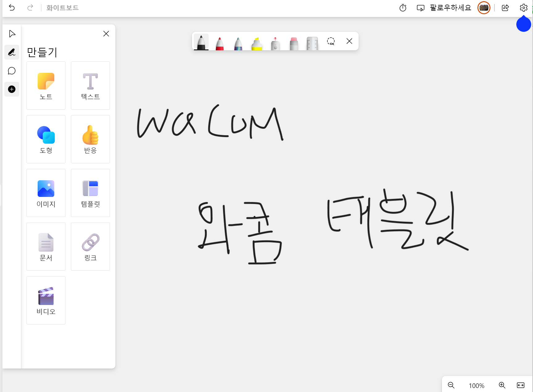Image resolution: width=533 pixels, height=392 pixels.
Task: Click the 화이트보드 board title
Action: coord(62,8)
